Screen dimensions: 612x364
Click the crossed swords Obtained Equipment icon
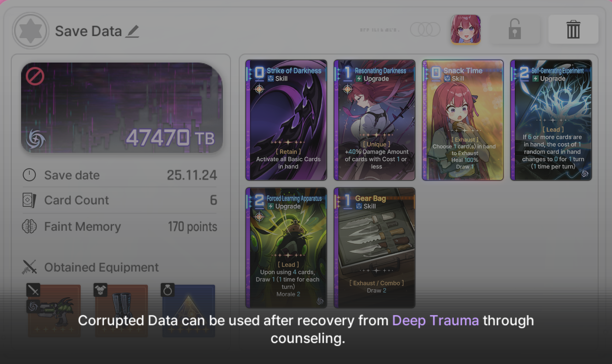click(29, 267)
